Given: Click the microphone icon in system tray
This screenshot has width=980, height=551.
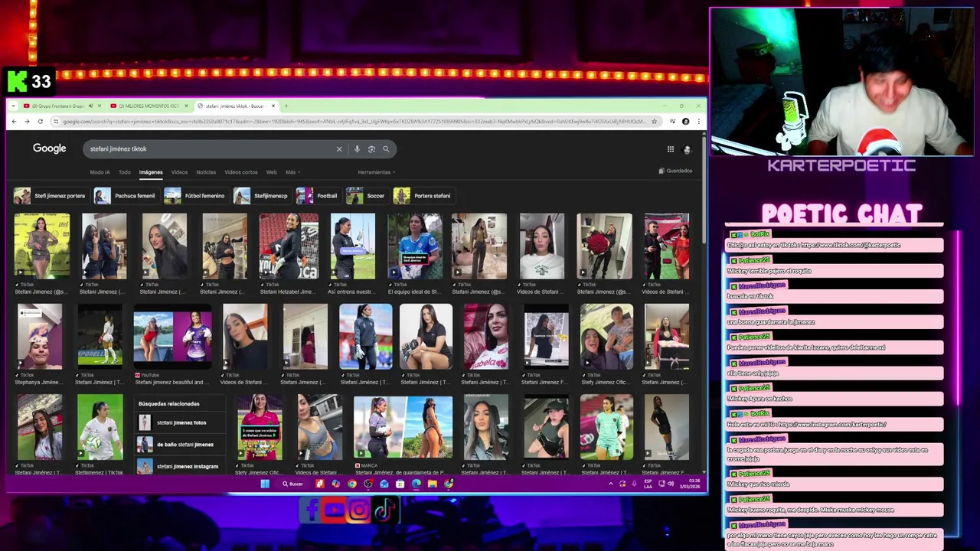Looking at the screenshot, I should click(x=634, y=484).
